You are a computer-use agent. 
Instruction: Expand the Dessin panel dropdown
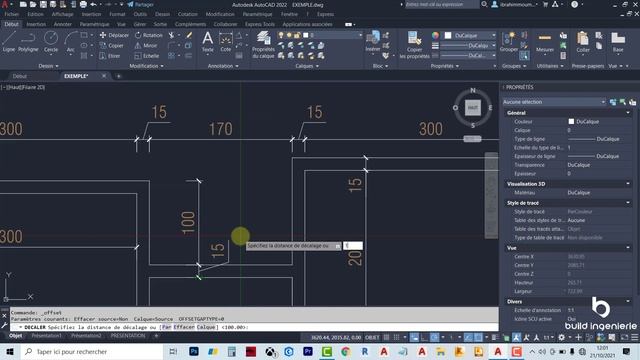click(x=48, y=66)
